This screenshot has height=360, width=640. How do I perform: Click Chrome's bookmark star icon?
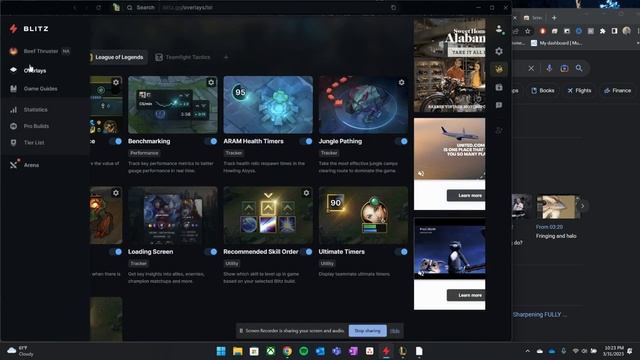click(x=528, y=31)
